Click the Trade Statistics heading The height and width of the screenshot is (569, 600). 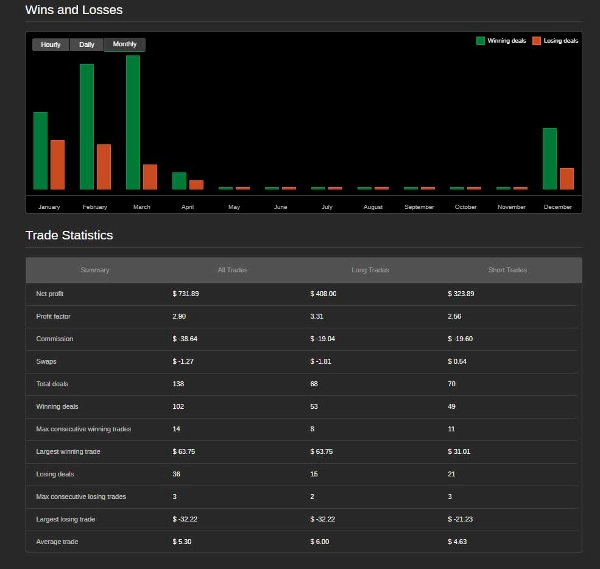pos(69,235)
